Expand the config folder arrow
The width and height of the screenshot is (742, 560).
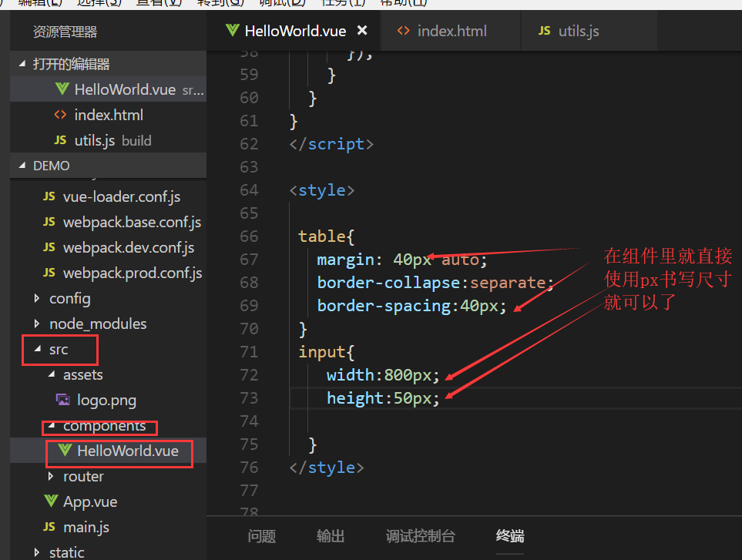(37, 298)
